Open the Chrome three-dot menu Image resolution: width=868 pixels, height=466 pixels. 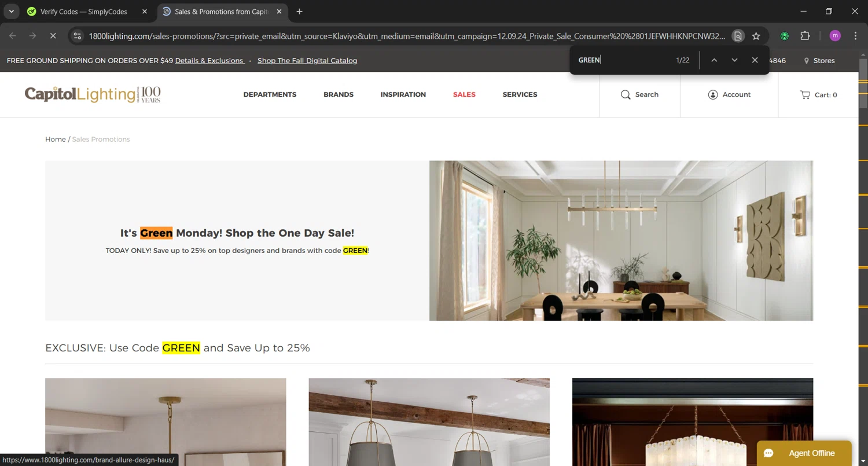(x=855, y=36)
